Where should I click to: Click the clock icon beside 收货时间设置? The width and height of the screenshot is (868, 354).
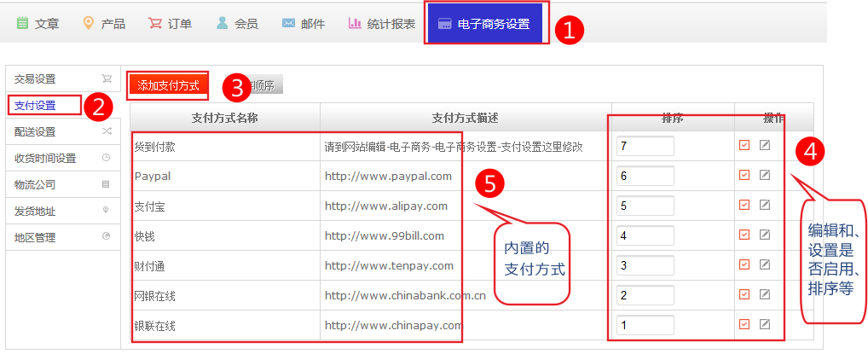[107, 157]
